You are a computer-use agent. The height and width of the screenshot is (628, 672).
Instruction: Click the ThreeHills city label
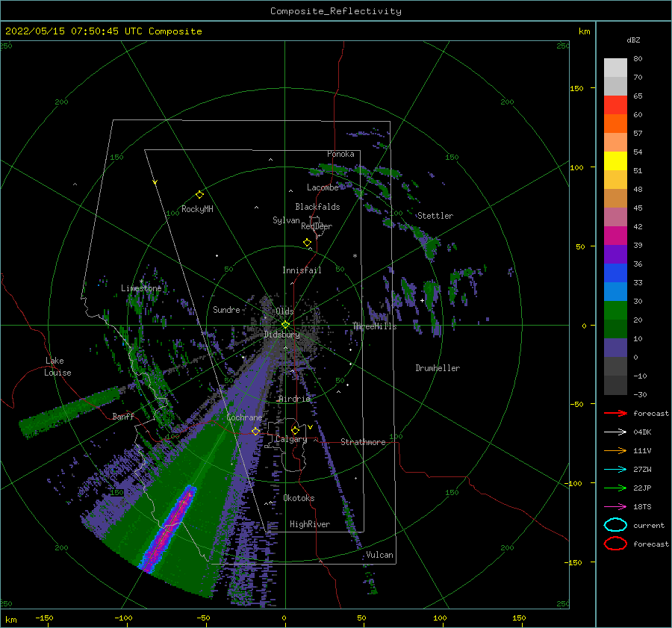[x=375, y=326]
